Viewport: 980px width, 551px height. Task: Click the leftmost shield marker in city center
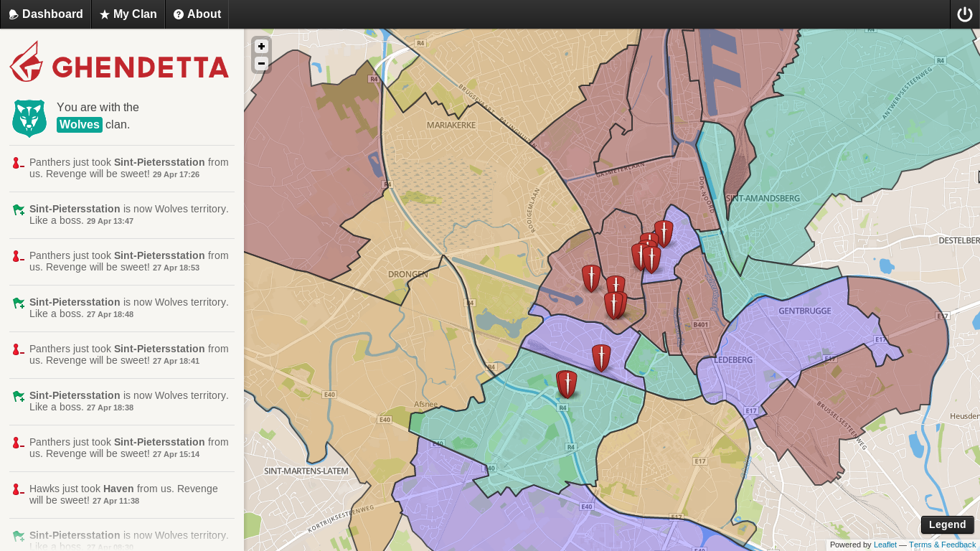(x=590, y=278)
